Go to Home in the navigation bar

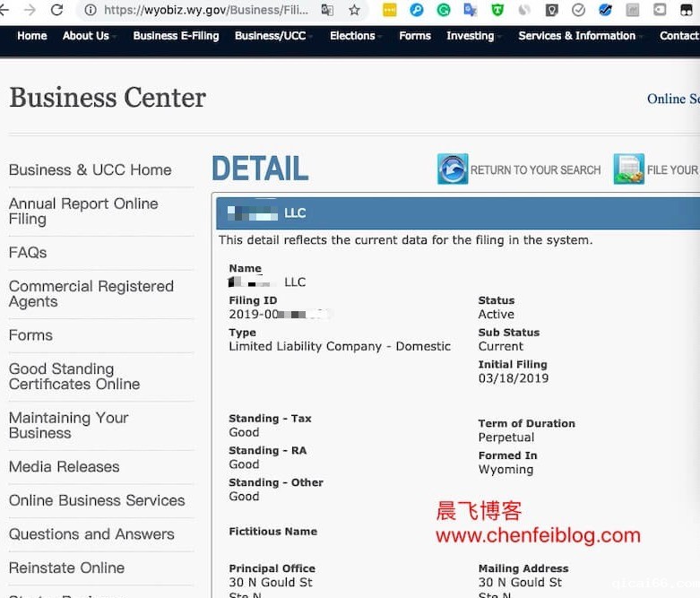[x=32, y=36]
